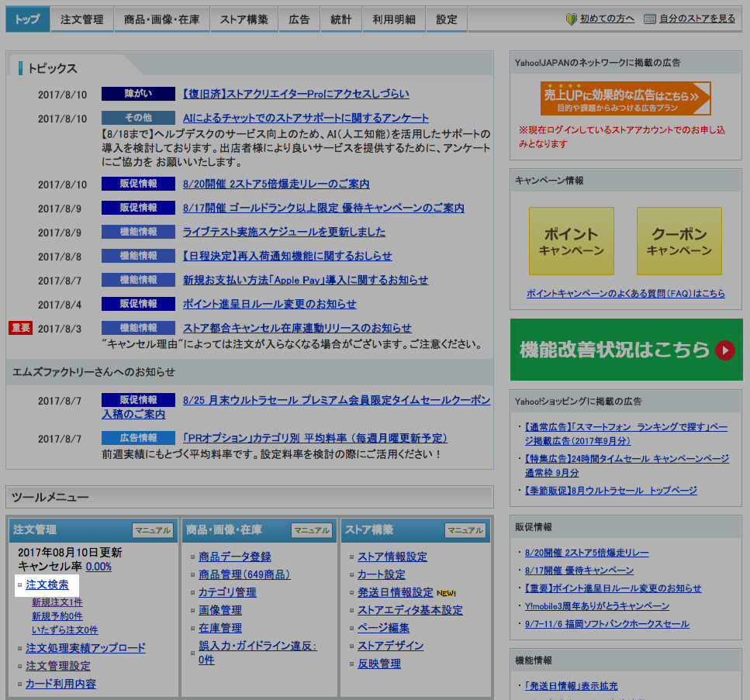Open Apple Pay 導入に関するお知らせ link

pos(306,280)
